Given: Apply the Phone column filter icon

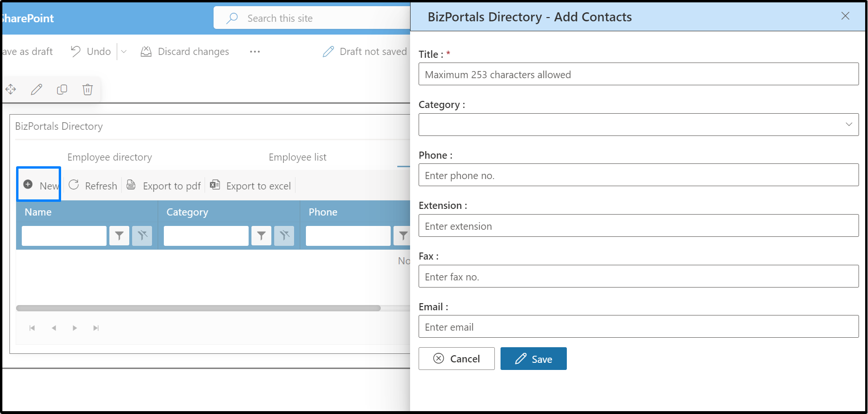Looking at the screenshot, I should pyautogui.click(x=403, y=235).
